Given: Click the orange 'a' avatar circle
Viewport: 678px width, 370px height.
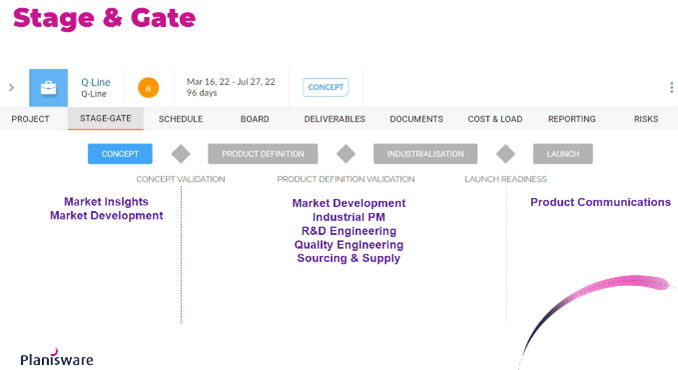Looking at the screenshot, I should click(148, 88).
